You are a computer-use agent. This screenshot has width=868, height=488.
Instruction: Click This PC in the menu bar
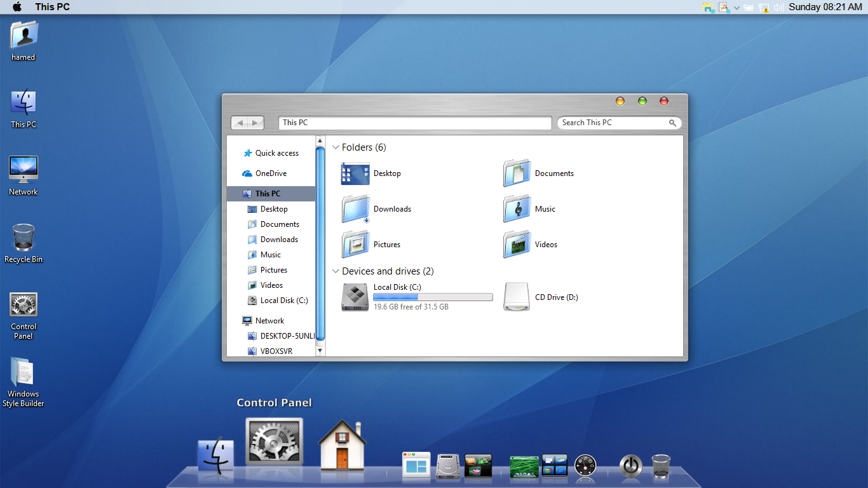click(x=52, y=7)
